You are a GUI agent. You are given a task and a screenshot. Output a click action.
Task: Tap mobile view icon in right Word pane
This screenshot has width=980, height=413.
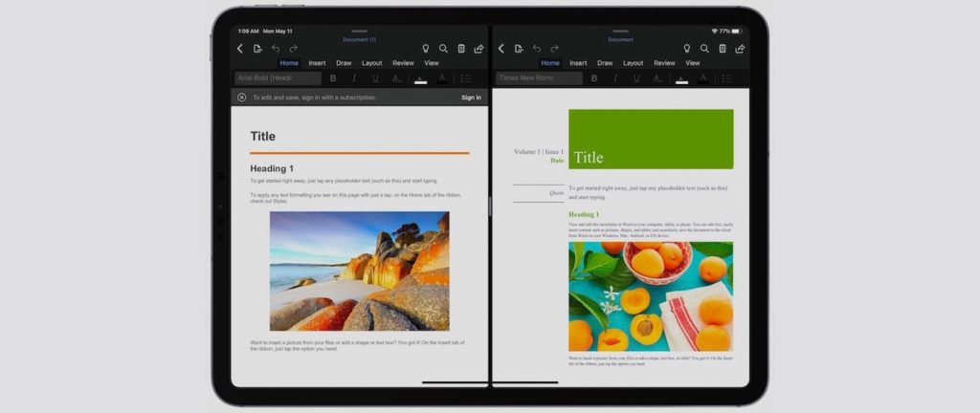tap(722, 49)
